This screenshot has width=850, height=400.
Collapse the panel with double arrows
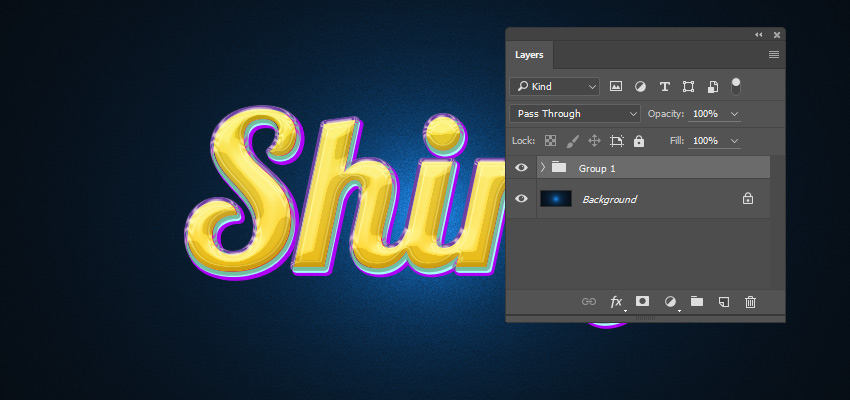[x=759, y=35]
